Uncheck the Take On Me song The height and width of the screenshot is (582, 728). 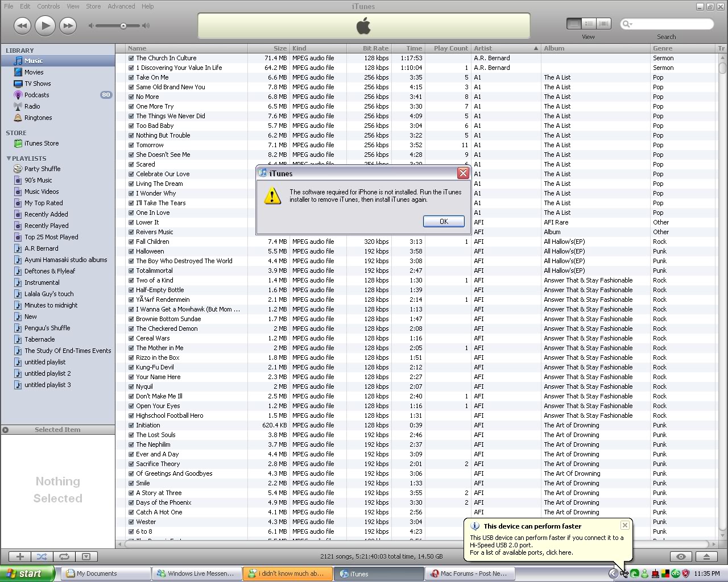click(x=131, y=77)
